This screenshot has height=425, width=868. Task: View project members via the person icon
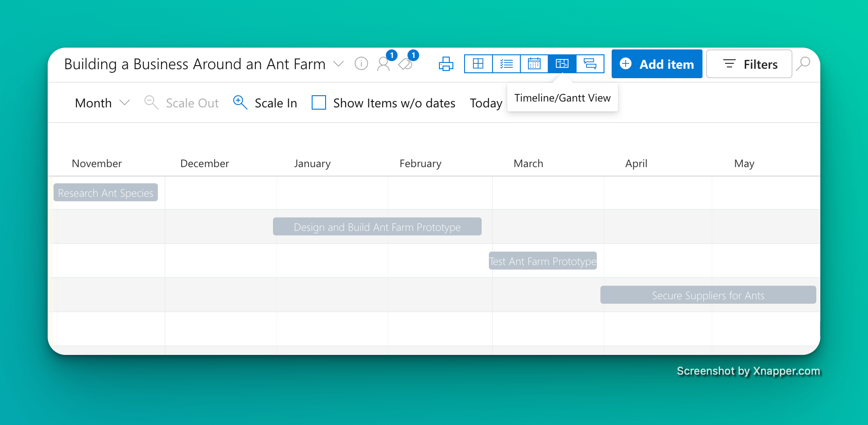coord(384,64)
